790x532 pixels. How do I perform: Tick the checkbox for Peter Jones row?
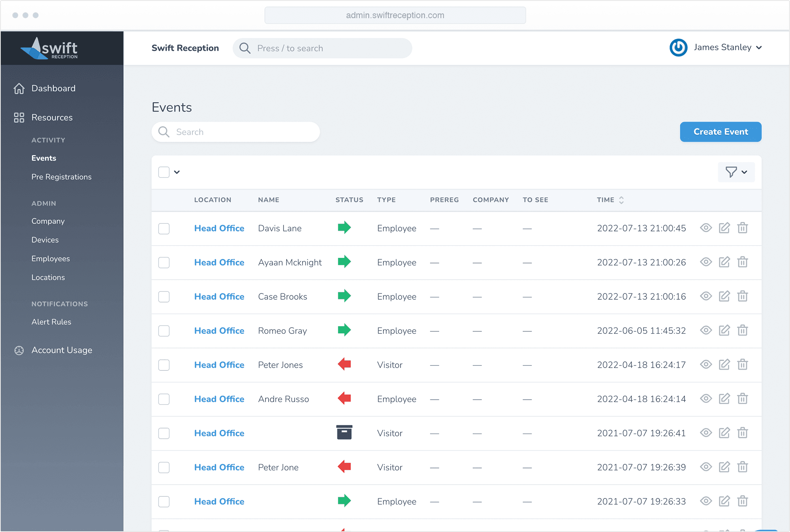point(164,365)
